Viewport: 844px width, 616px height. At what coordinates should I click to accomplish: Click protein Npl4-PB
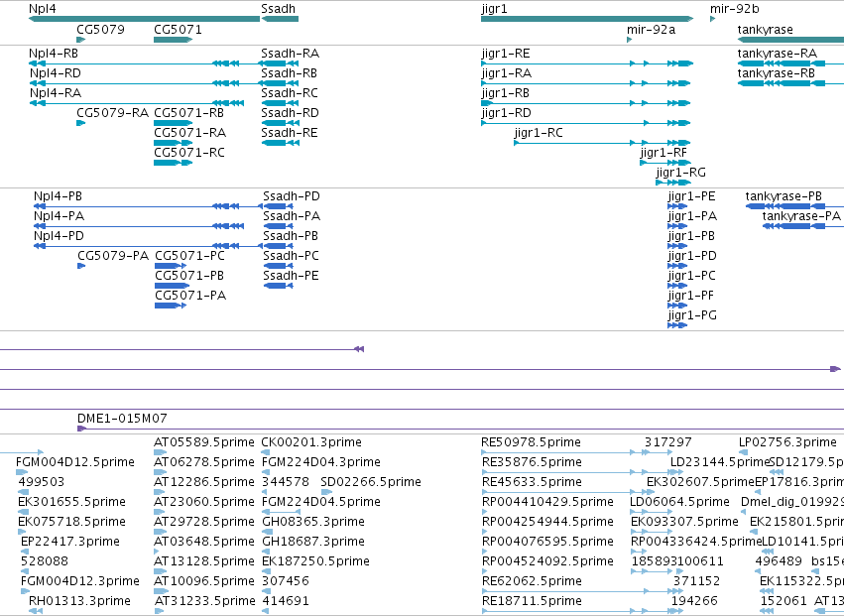tap(148, 206)
